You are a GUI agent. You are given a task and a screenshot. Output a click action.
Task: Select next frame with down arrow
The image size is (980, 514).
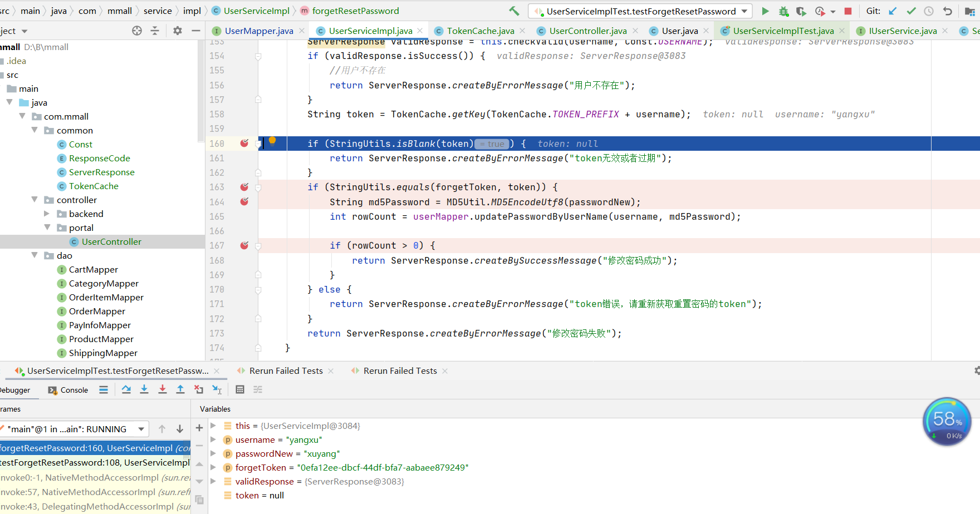coord(180,429)
